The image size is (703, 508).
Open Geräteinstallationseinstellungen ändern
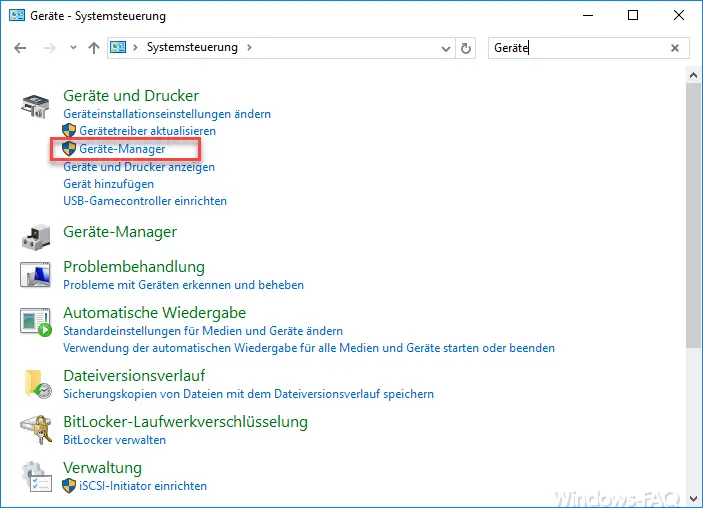point(167,114)
